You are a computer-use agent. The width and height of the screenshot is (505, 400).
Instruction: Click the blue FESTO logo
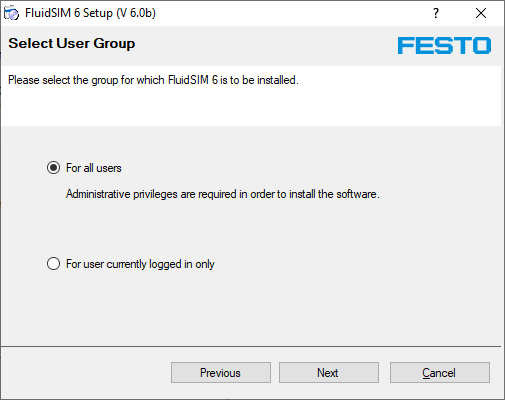[444, 45]
